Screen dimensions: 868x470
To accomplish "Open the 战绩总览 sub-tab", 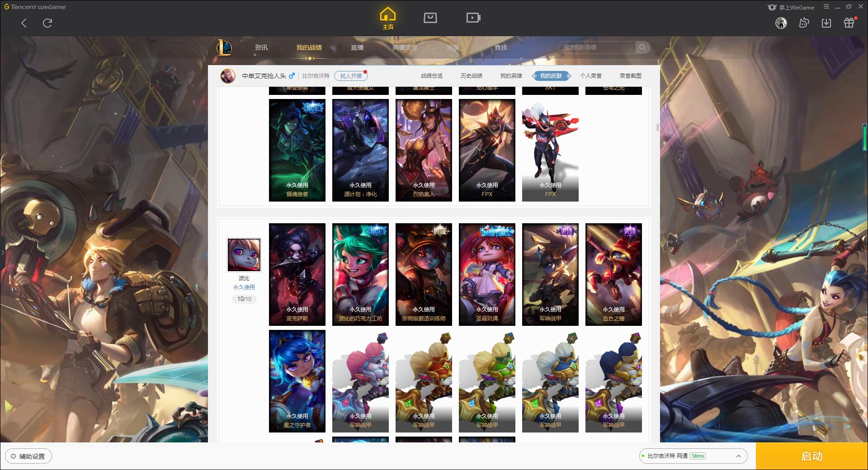I will tap(432, 76).
